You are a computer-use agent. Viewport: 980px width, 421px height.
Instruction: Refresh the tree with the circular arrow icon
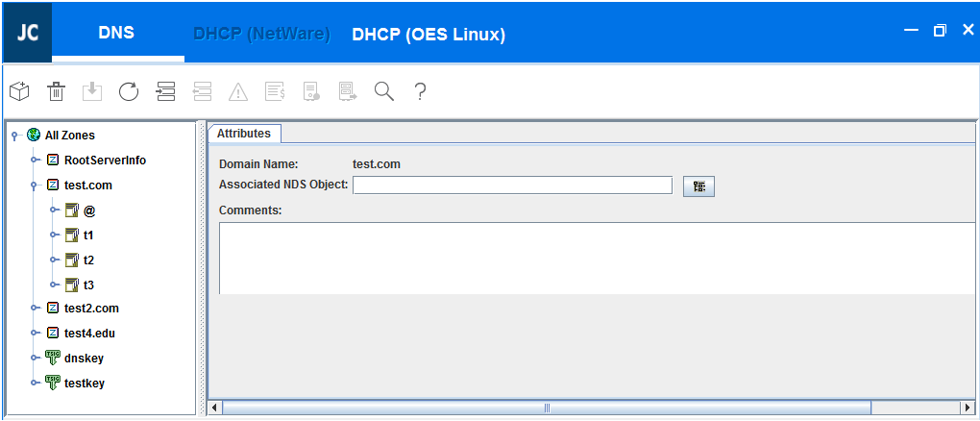point(129,91)
